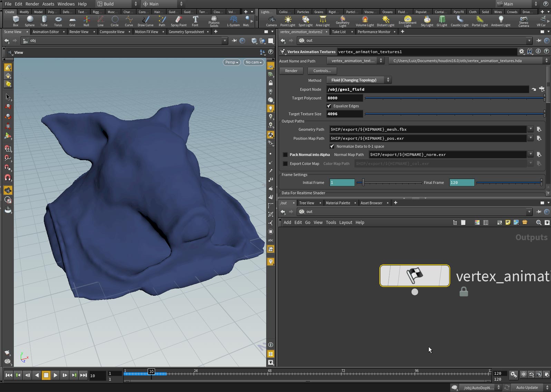The width and height of the screenshot is (551, 392).
Task: Click the Initial Frame slider handle
Action: (x=363, y=183)
